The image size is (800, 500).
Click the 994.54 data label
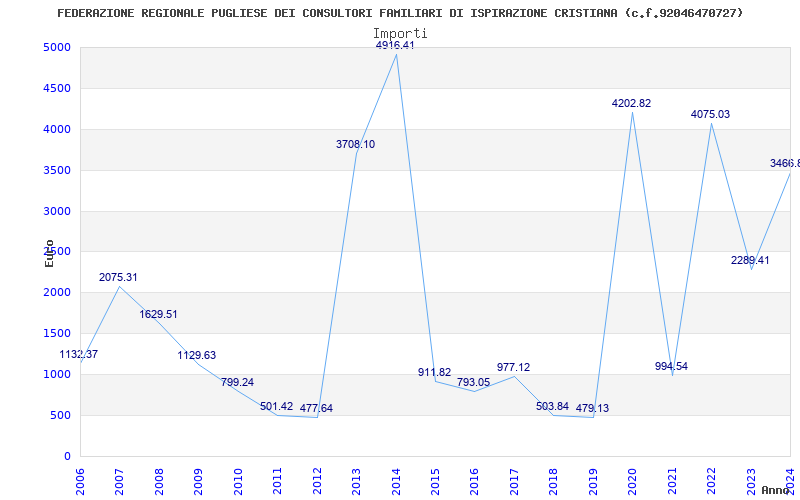(671, 366)
